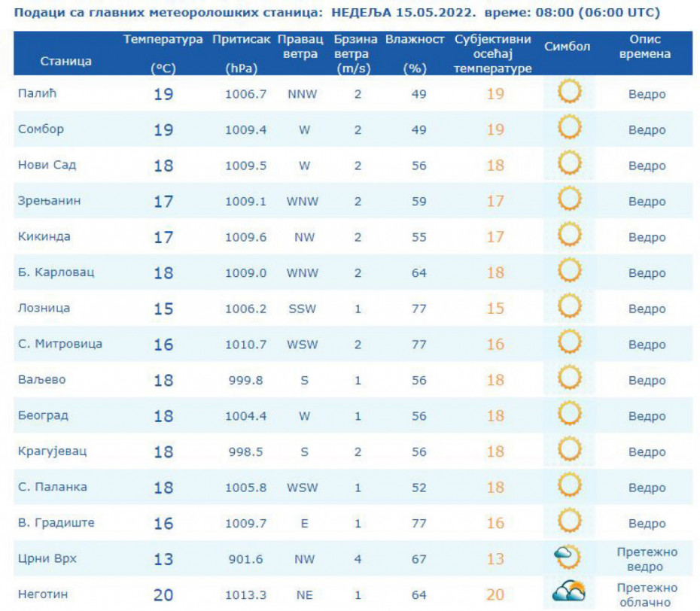Select the station name Црни Врх
Image resolution: width=700 pixels, height=611 pixels.
coord(47,558)
